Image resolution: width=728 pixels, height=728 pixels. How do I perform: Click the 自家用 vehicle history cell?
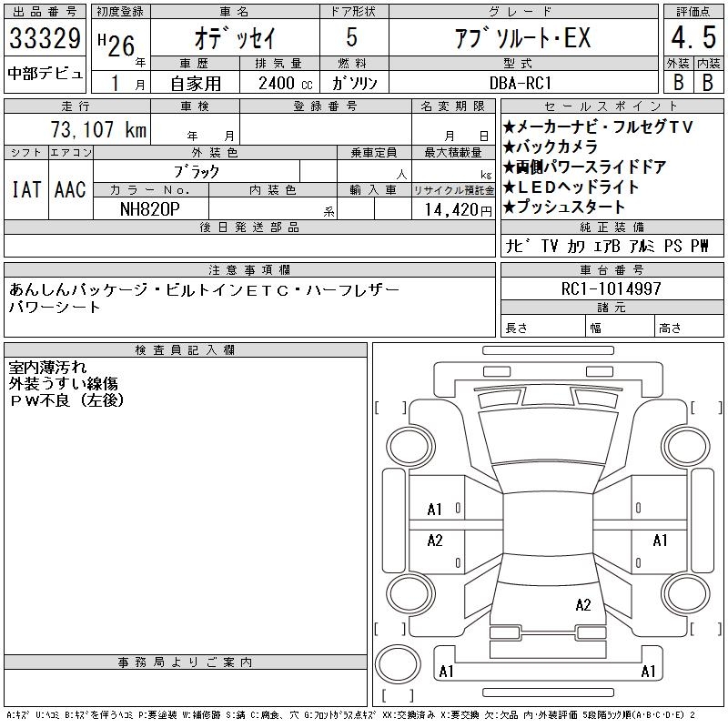(x=196, y=84)
